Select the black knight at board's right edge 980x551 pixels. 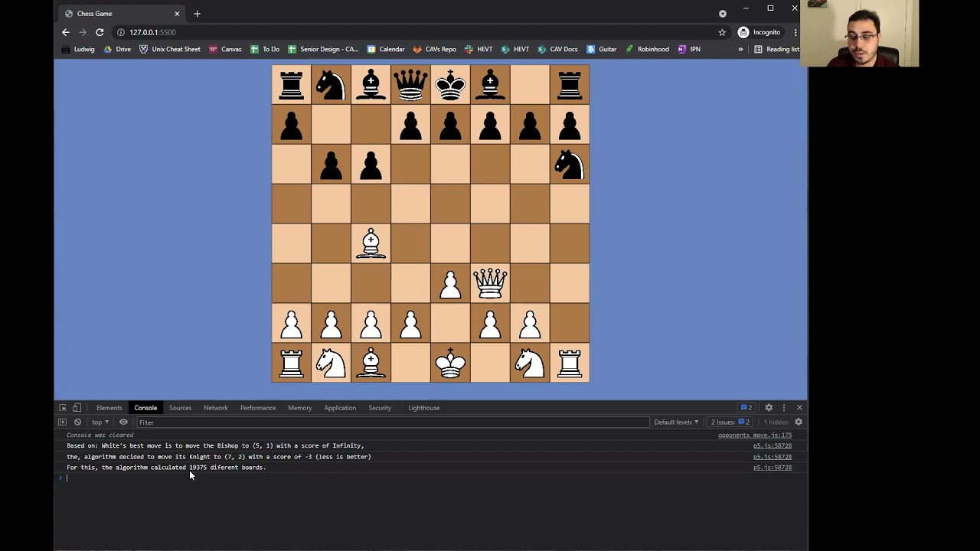570,164
